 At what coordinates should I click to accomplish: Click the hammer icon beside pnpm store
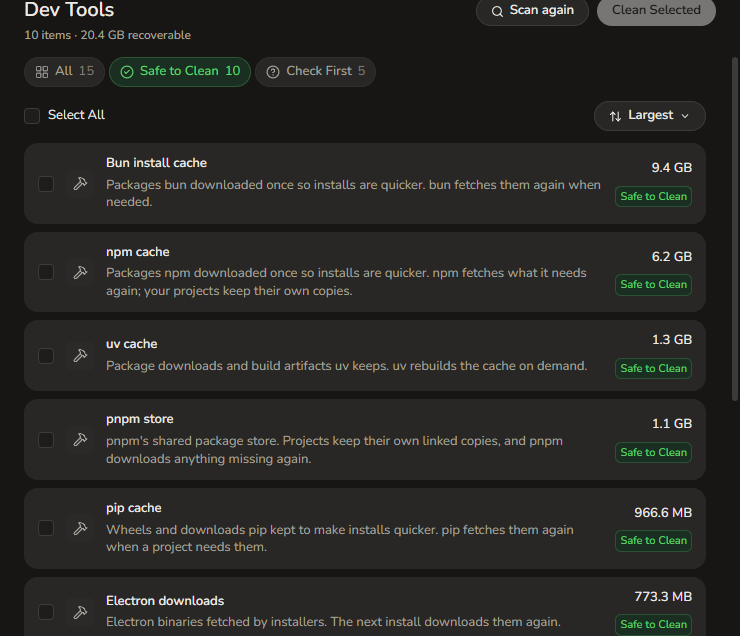point(80,440)
